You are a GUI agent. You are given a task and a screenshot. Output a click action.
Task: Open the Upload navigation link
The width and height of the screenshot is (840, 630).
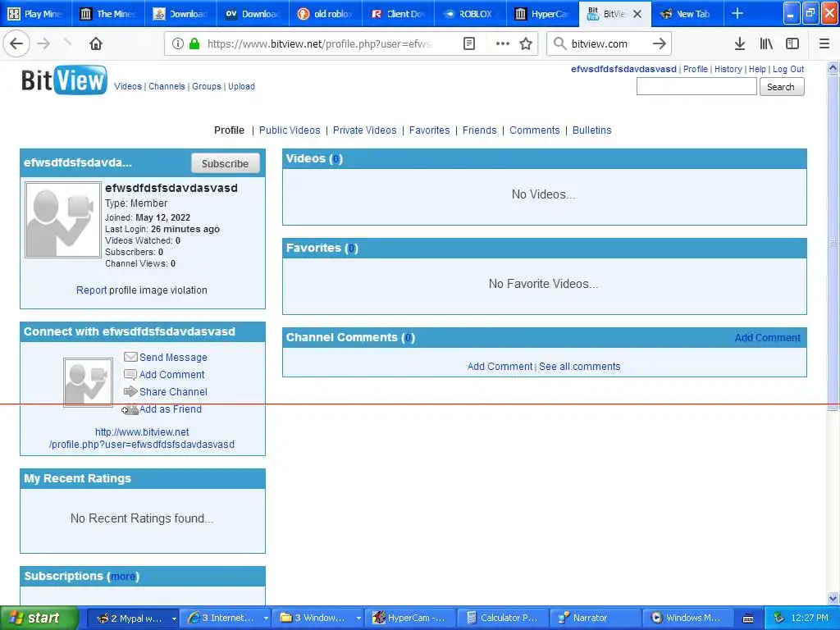[x=241, y=86]
